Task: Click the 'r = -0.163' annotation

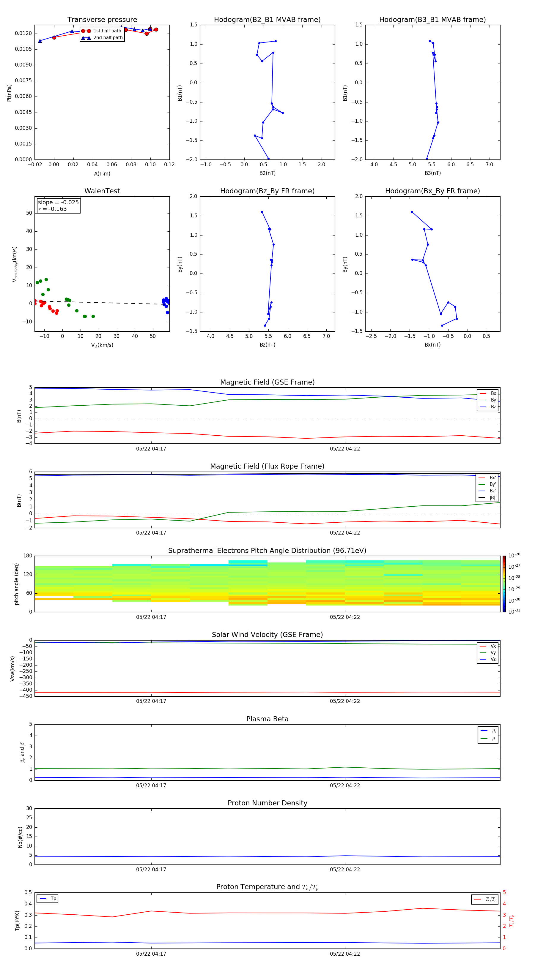Action: pos(53,209)
